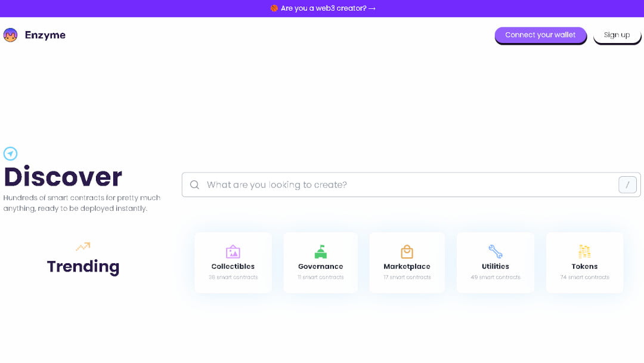Image resolution: width=644 pixels, height=363 pixels.
Task: Select the Marketplace shopping bag icon
Action: point(407,251)
